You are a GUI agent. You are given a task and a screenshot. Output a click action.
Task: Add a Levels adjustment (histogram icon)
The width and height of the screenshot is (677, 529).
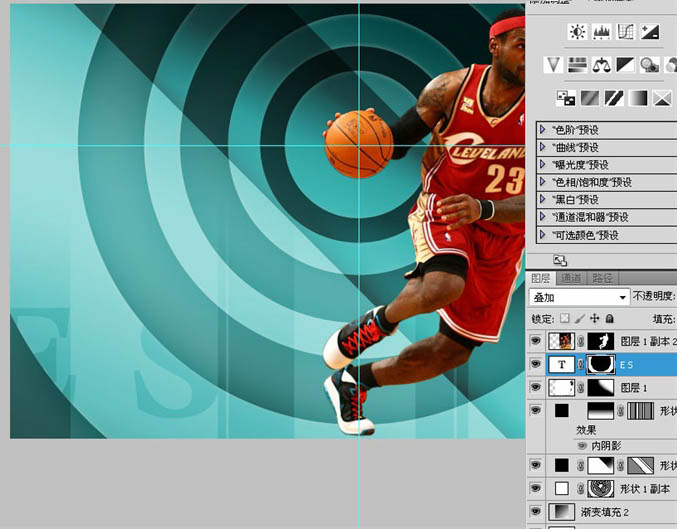(601, 32)
